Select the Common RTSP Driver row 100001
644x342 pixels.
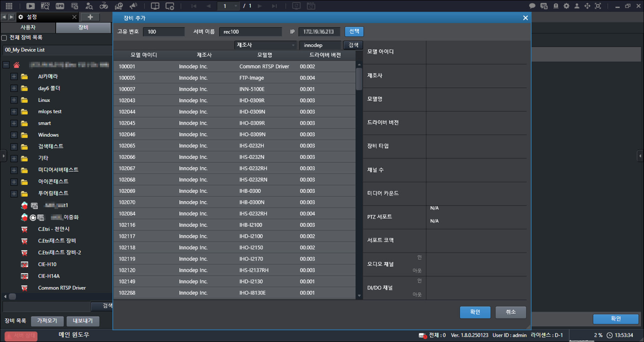click(234, 67)
